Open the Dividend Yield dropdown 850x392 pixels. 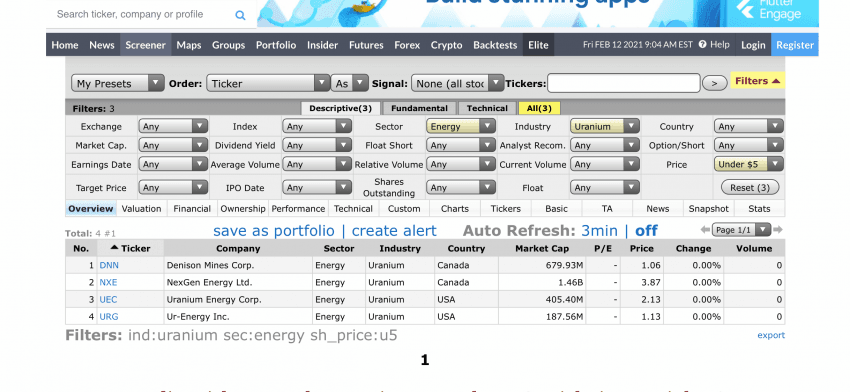point(317,145)
